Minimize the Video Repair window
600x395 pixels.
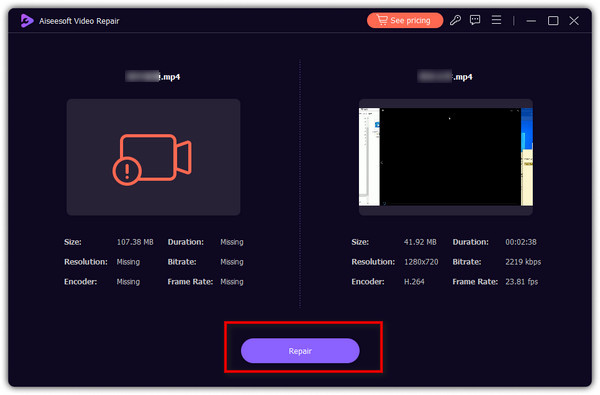[531, 21]
